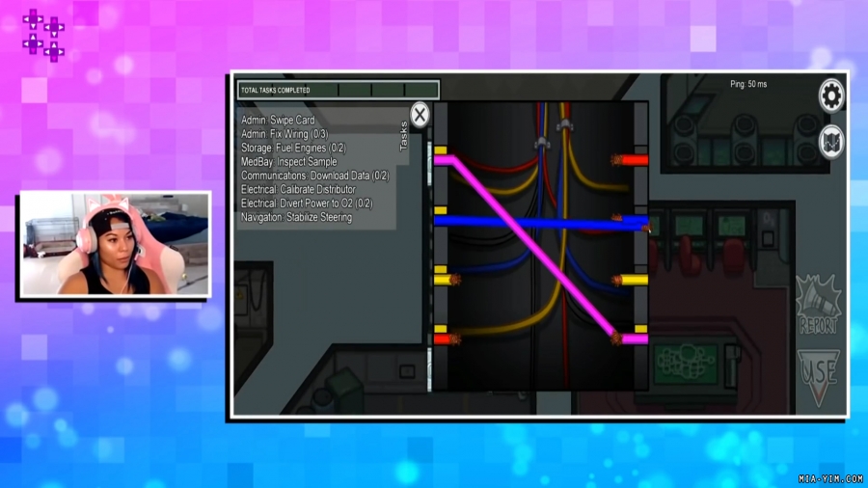Open the settings gear icon

click(831, 96)
